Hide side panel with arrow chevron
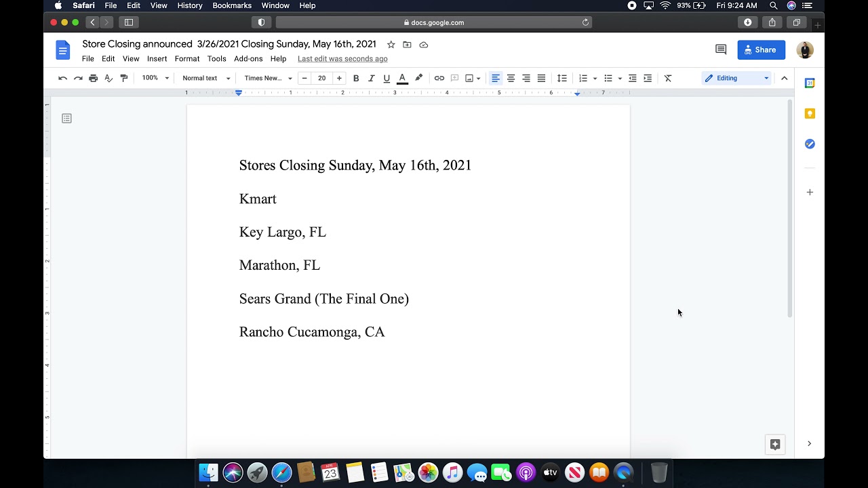This screenshot has width=868, height=488. click(x=809, y=444)
